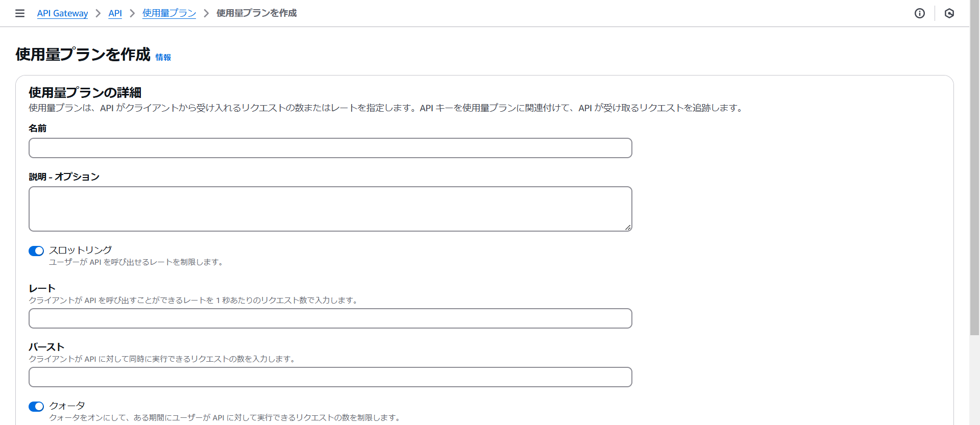Open the hamburger navigation menu
The width and height of the screenshot is (980, 425).
pos(20,13)
